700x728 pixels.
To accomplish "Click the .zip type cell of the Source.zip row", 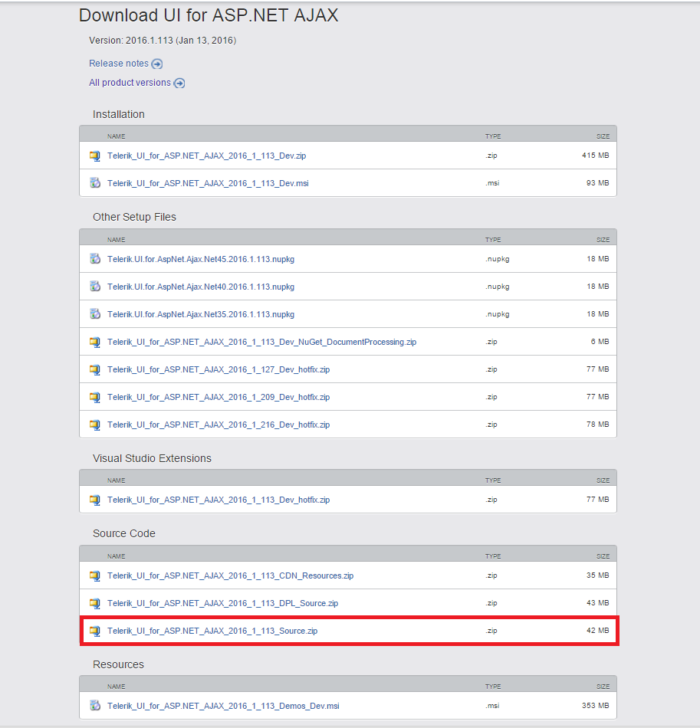I will [x=491, y=631].
